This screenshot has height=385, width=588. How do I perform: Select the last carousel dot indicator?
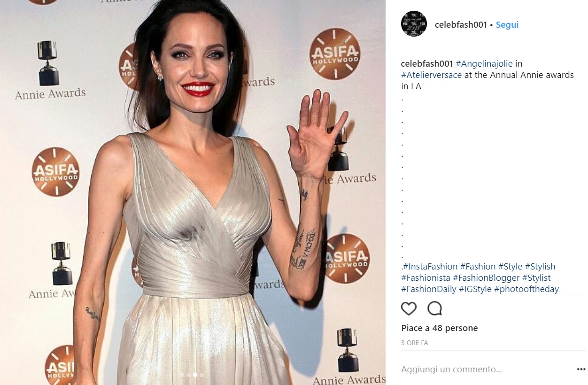[x=202, y=375]
